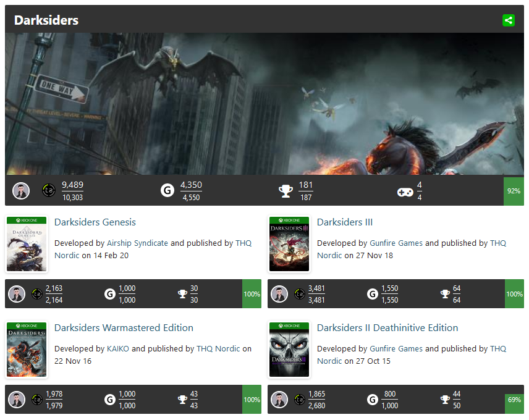Click the trophy icon in series summary
The image size is (529, 420).
(286, 191)
